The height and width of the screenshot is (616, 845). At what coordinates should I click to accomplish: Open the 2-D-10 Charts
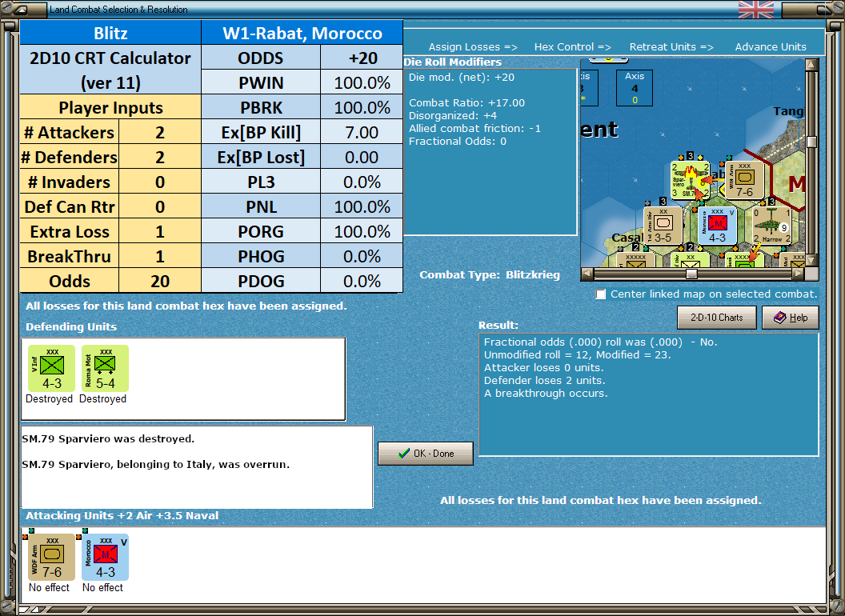(717, 318)
